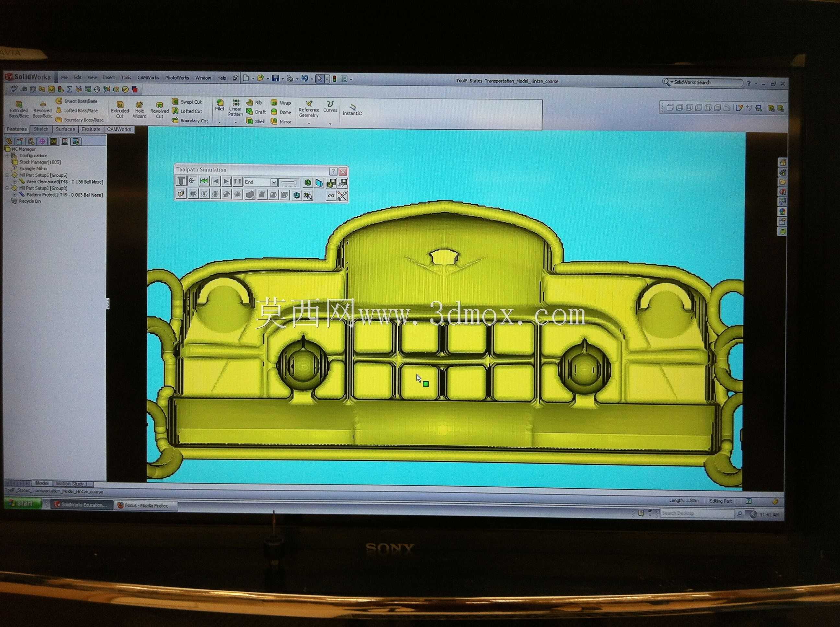Click the Fillet tool icon
Screen dimensions: 840x627
[219, 106]
